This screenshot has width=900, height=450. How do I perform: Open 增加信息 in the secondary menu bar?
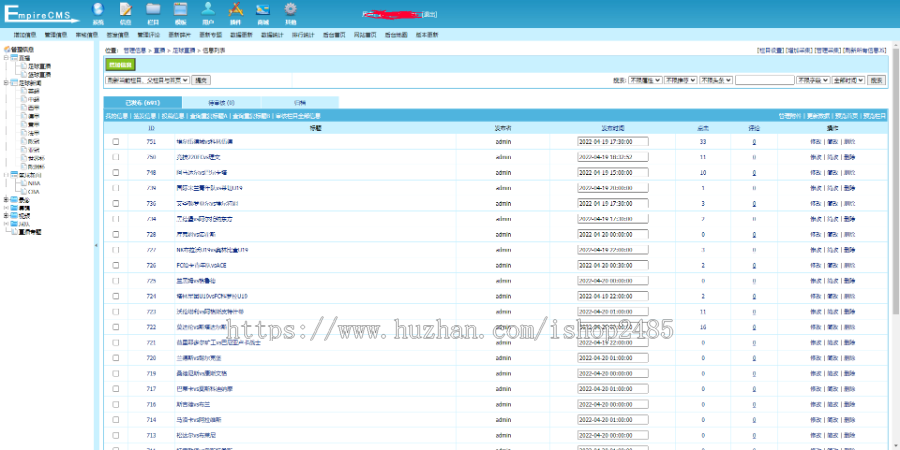coord(25,35)
